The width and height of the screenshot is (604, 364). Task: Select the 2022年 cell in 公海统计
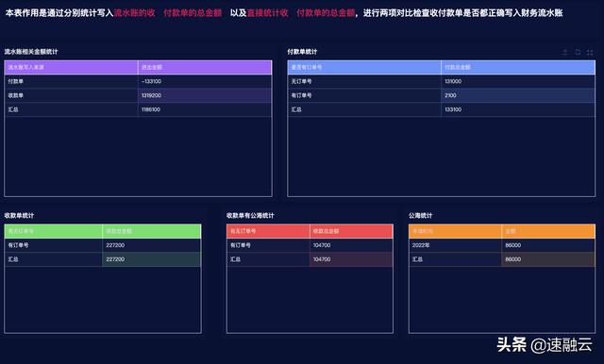(455, 245)
